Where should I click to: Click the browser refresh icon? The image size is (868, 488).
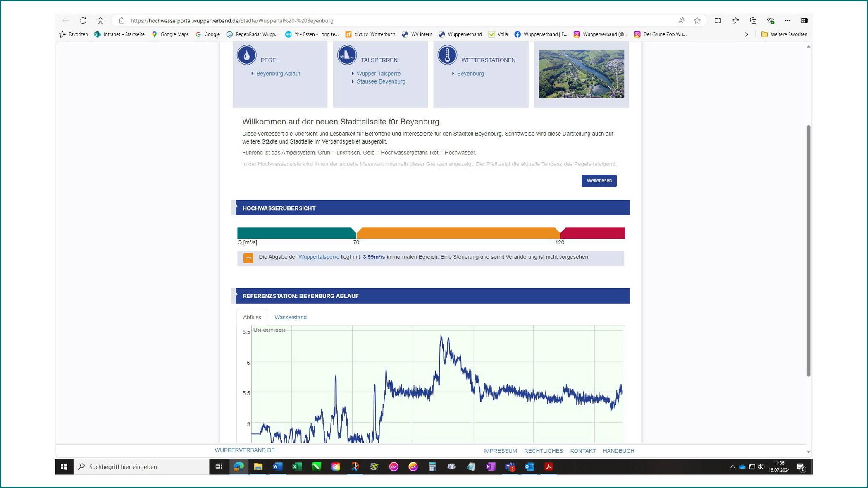tap(83, 20)
